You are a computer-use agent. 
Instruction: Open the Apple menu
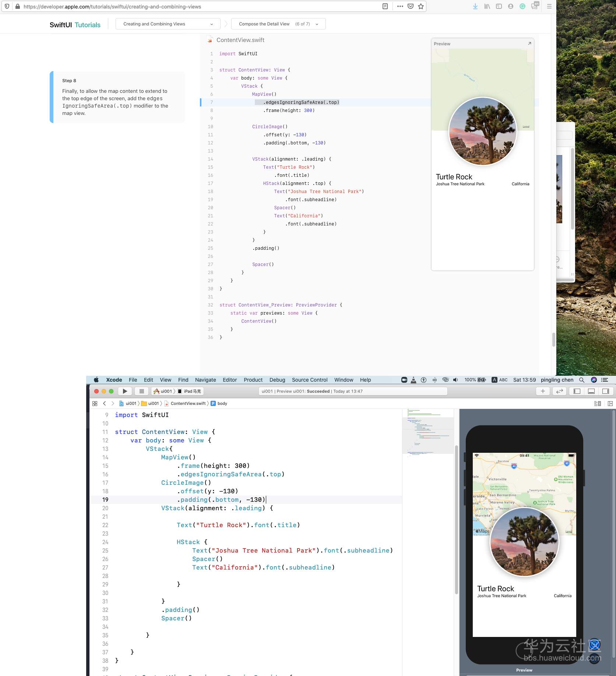coord(96,380)
